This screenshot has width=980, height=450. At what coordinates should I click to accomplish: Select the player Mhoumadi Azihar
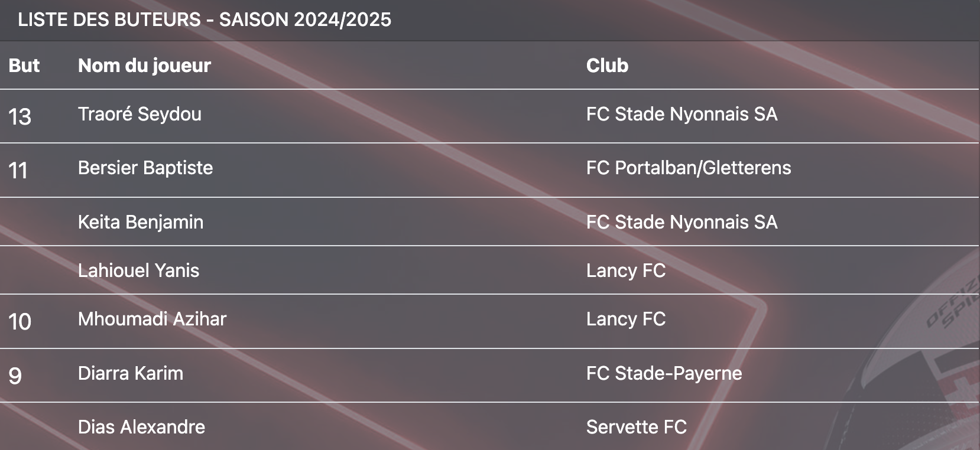152,319
